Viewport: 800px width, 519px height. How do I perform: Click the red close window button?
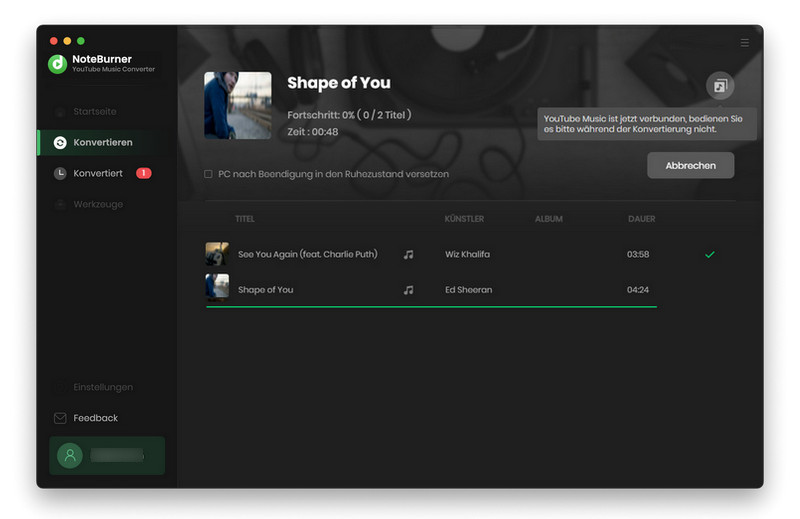click(54, 41)
